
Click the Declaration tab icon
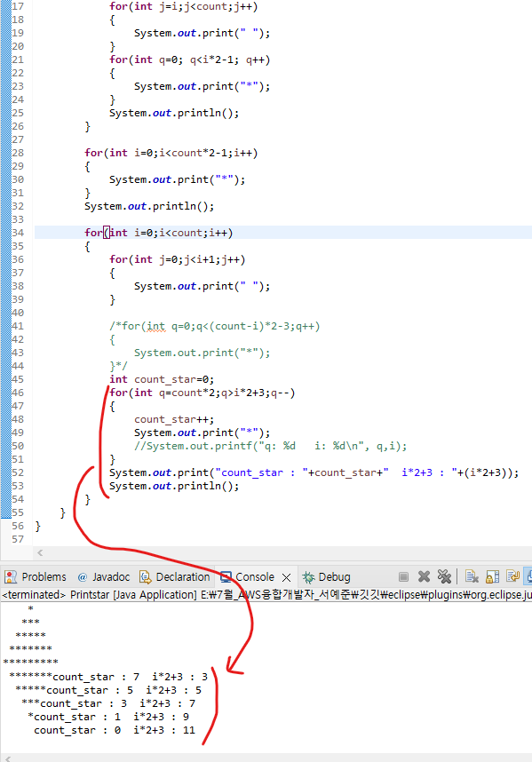(146, 577)
